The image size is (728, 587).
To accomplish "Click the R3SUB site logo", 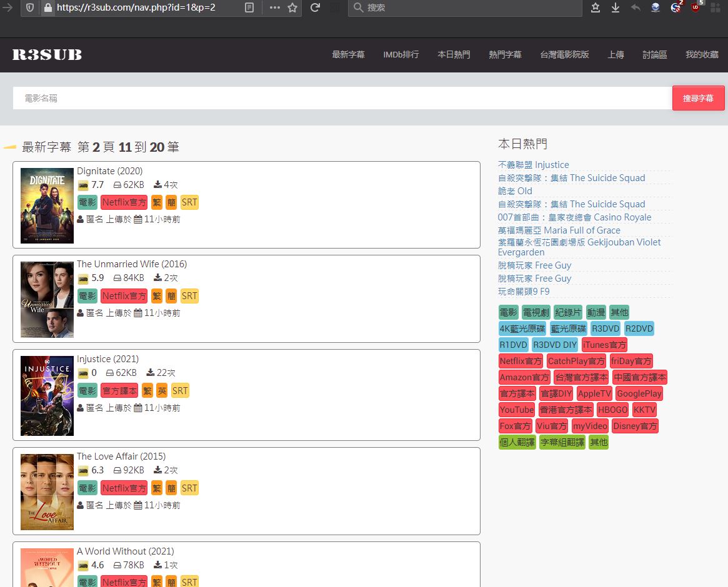I will [x=47, y=55].
